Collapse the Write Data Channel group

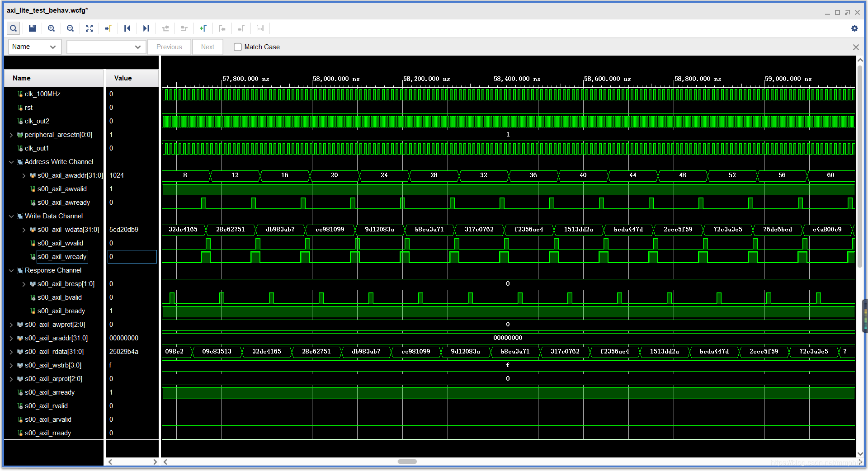(x=11, y=216)
